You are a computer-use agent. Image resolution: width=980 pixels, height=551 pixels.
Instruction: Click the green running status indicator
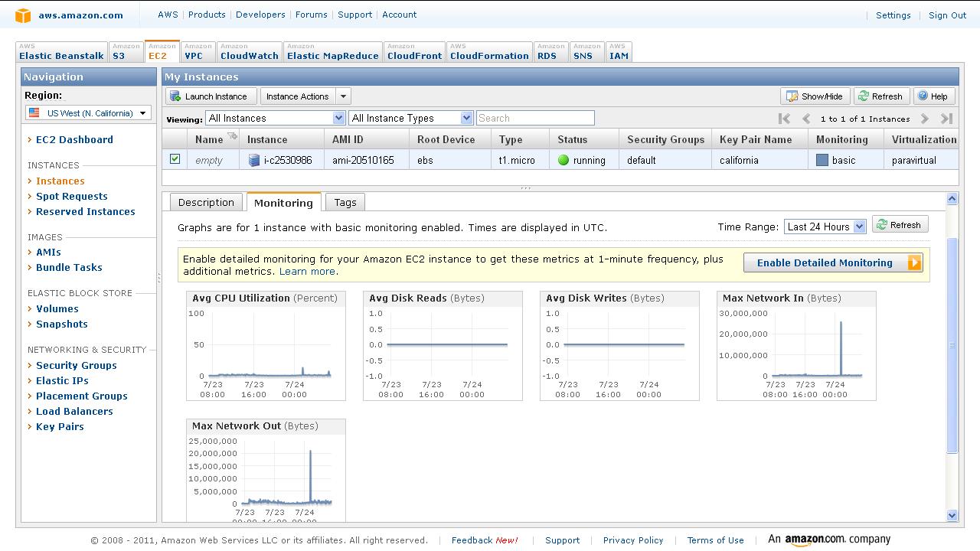563,160
